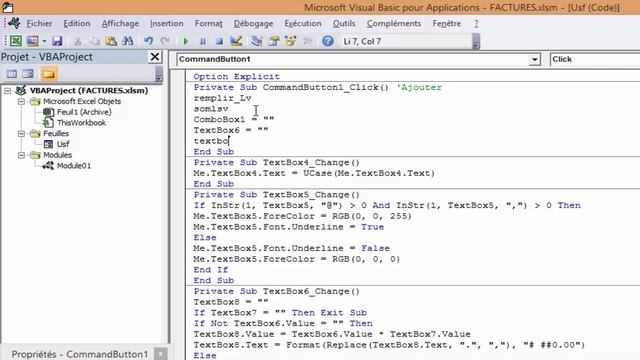Open the Exécution menu
The width and height of the screenshot is (640, 360).
tap(303, 24)
